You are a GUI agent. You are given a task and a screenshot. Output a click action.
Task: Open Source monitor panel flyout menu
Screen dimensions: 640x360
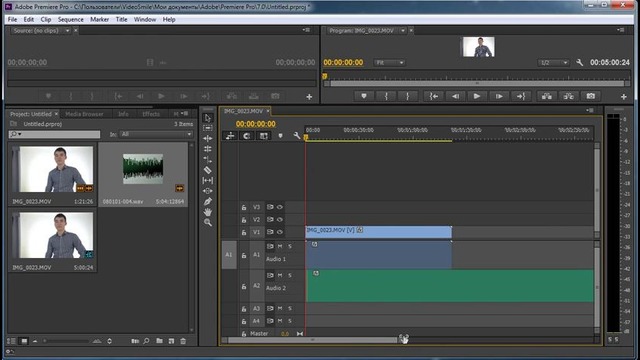(306, 30)
